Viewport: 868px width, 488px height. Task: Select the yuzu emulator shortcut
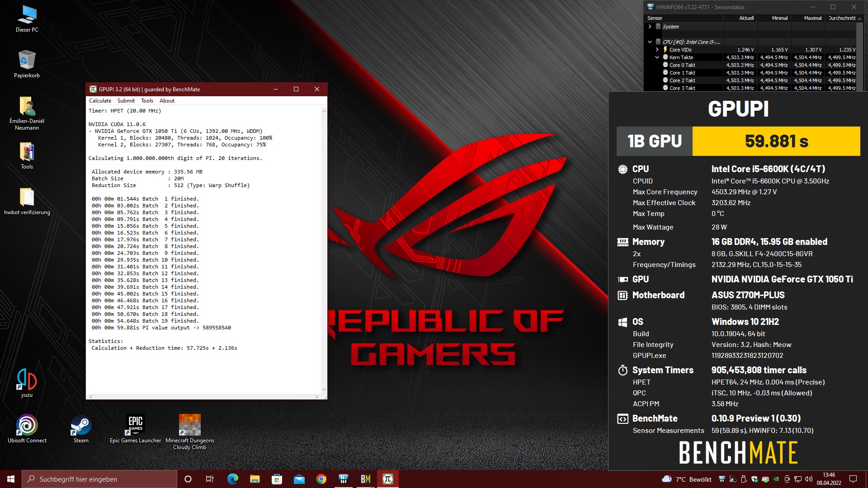27,383
